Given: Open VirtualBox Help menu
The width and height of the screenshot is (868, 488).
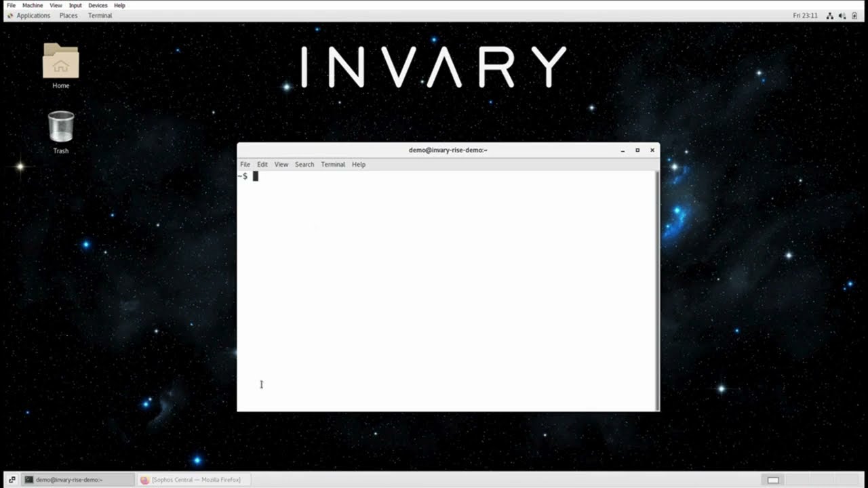Looking at the screenshot, I should coord(119,5).
